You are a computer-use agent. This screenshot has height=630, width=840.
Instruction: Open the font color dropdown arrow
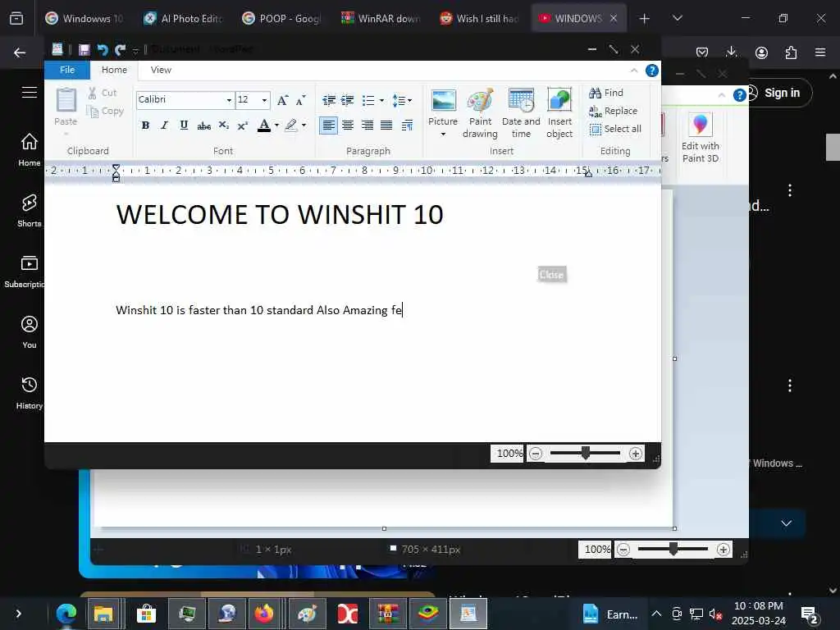[276, 126]
